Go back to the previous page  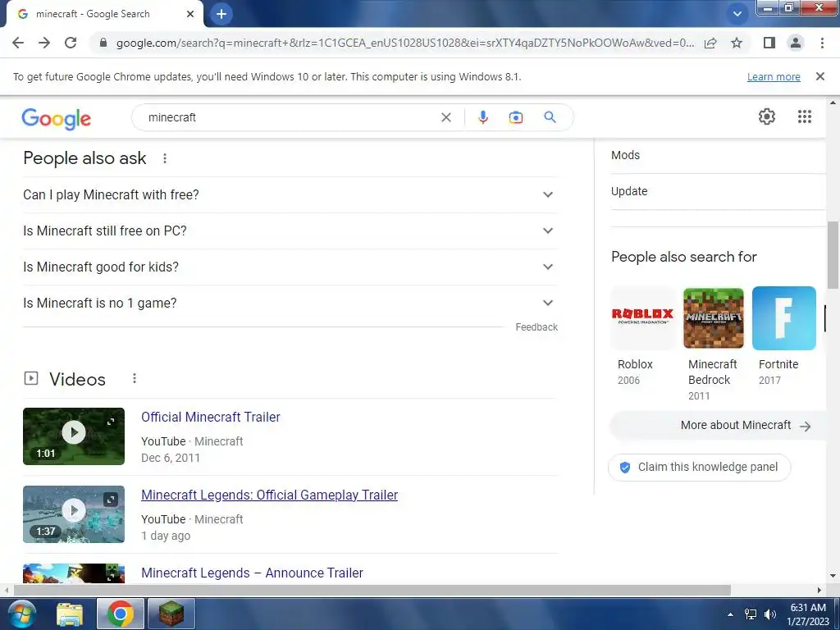point(18,43)
